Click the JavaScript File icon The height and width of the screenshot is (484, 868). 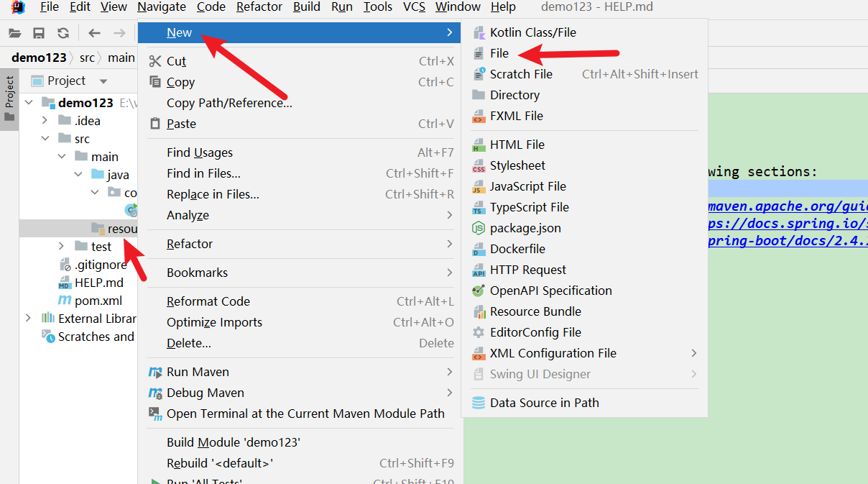479,186
